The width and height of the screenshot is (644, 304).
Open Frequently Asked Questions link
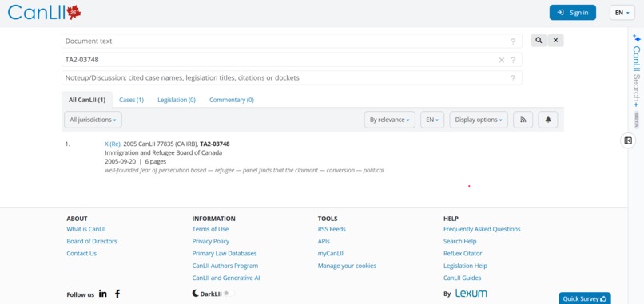(x=482, y=229)
